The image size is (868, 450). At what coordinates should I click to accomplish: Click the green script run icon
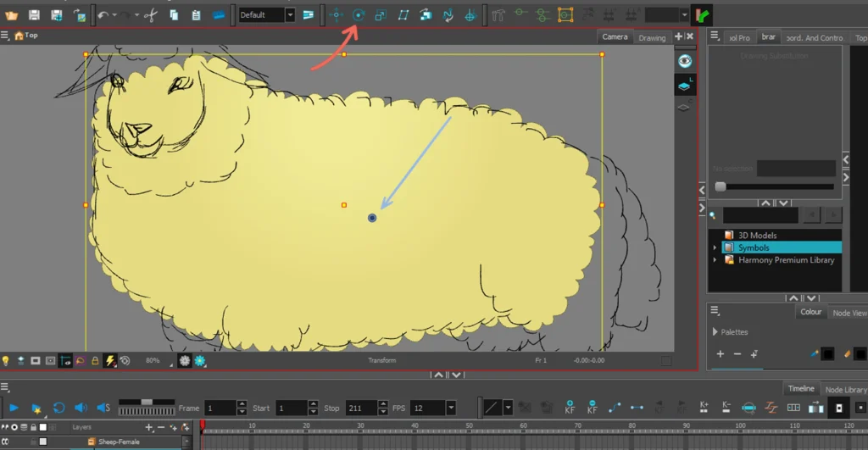click(x=702, y=15)
